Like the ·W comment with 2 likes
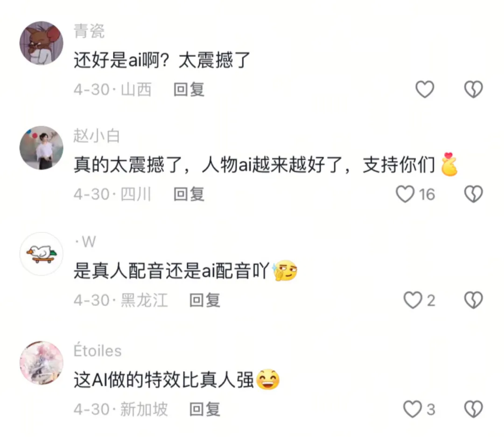The width and height of the screenshot is (504, 437). pyautogui.click(x=413, y=300)
